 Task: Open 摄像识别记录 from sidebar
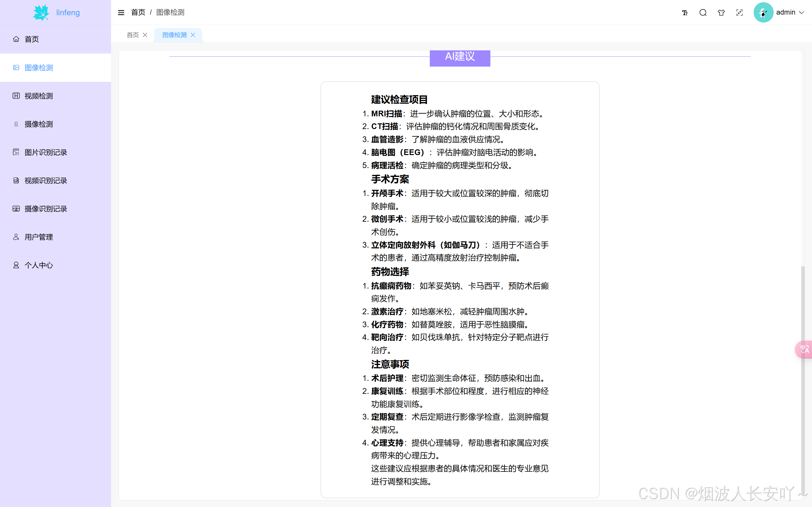tap(46, 209)
